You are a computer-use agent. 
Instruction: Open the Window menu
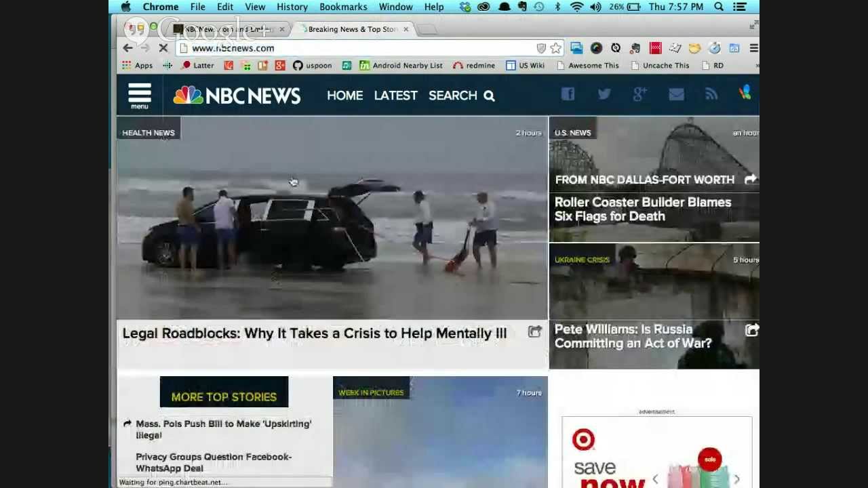395,7
